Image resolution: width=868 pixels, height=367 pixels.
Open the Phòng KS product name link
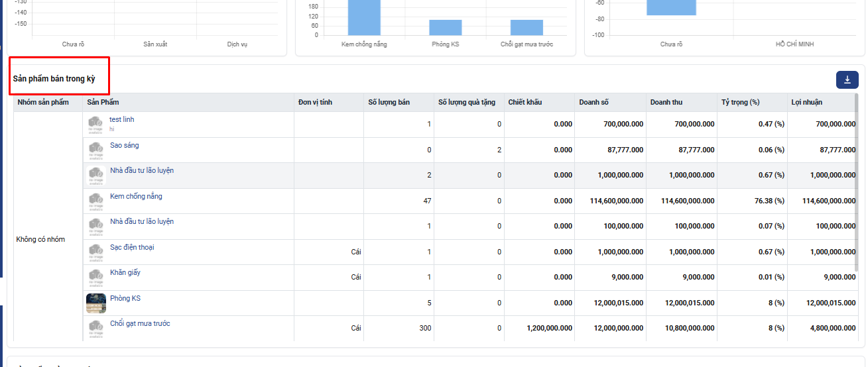point(125,298)
